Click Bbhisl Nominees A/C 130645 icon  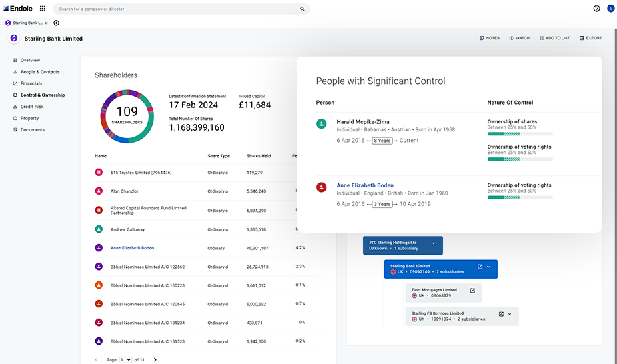[x=99, y=304]
